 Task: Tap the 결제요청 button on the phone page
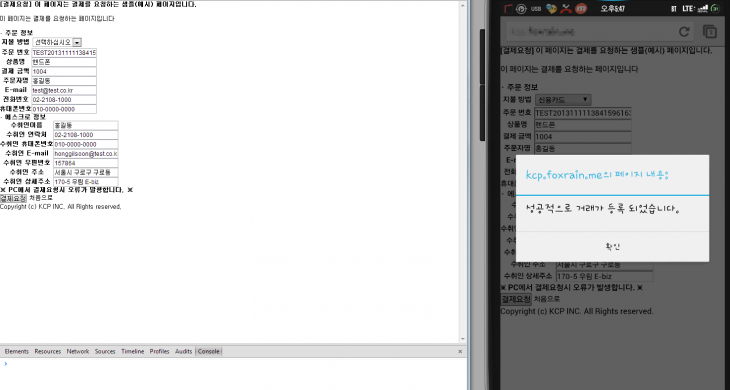coord(516,299)
